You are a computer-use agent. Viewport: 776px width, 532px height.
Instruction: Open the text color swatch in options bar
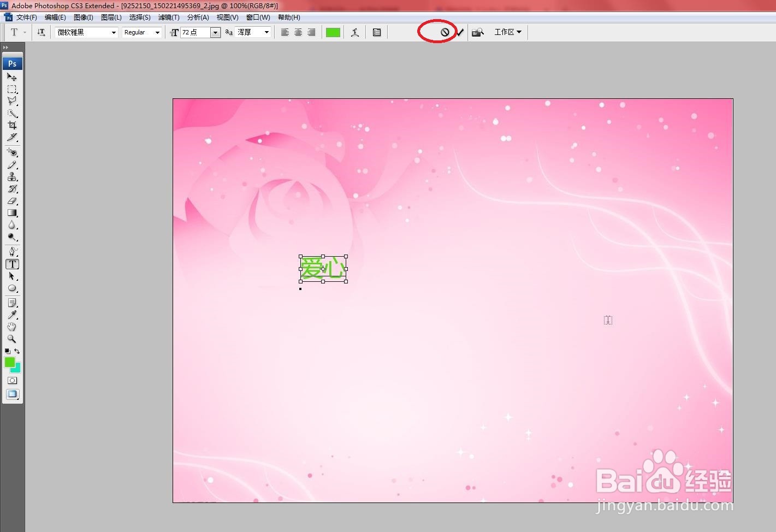(333, 32)
